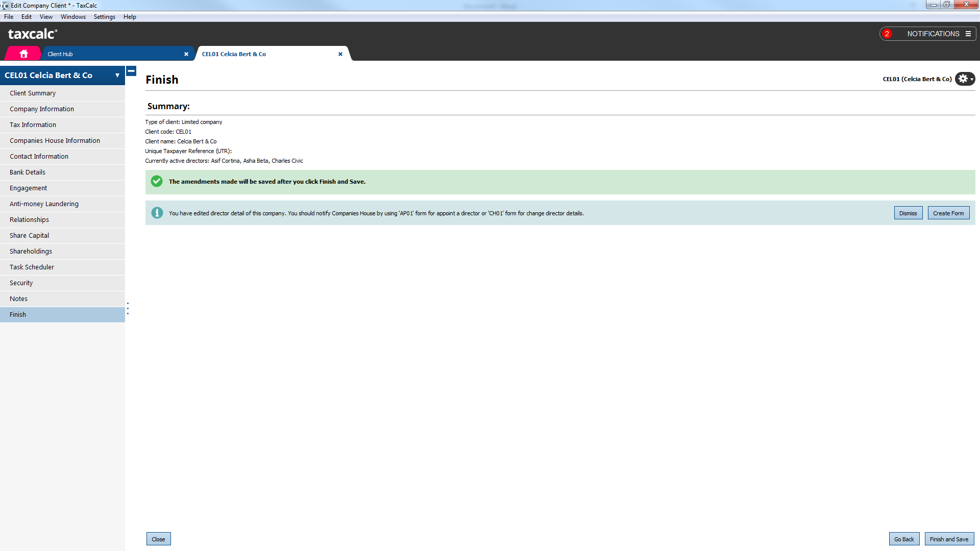Open the notifications hamburger menu
The width and height of the screenshot is (980, 551).
point(968,34)
